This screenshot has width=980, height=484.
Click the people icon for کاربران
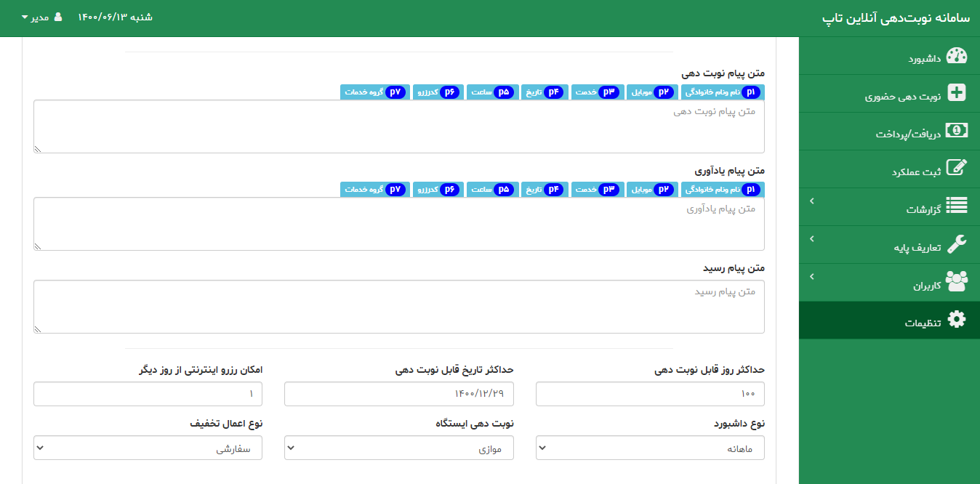(x=957, y=282)
